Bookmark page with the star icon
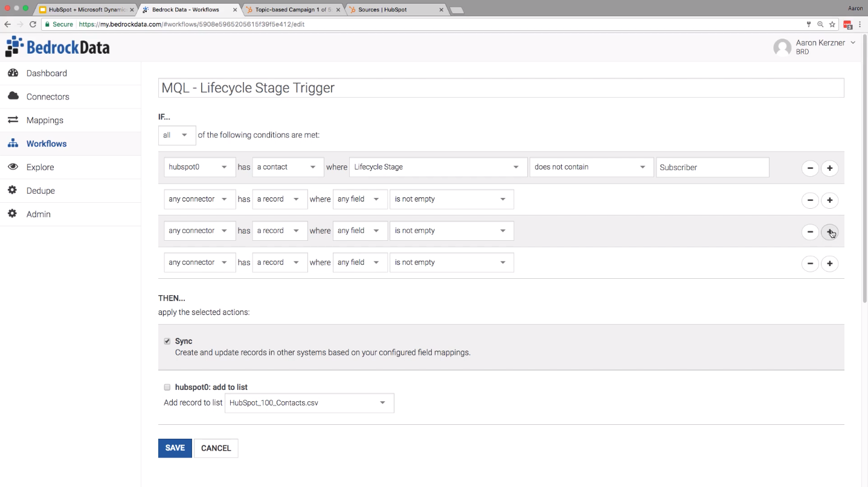Image resolution: width=868 pixels, height=487 pixels. 832,24
